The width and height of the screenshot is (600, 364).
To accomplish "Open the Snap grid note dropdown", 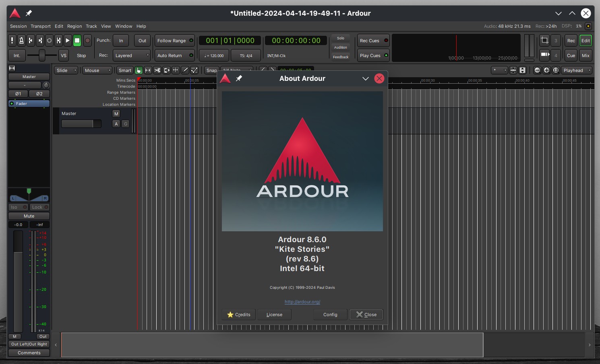I will [237, 70].
